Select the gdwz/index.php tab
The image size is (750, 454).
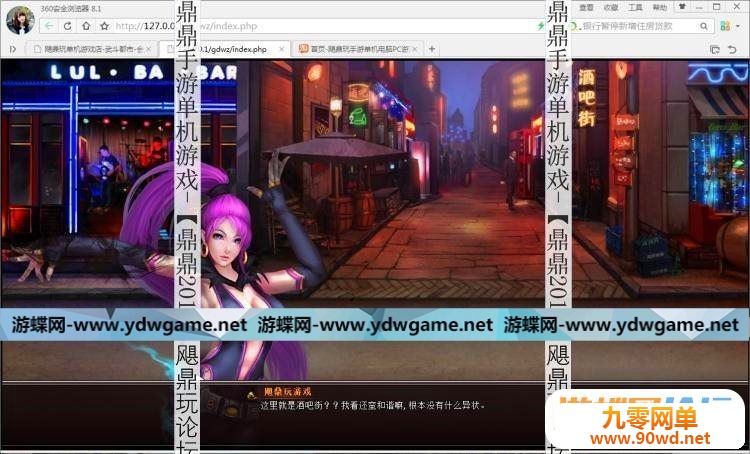coord(225,49)
